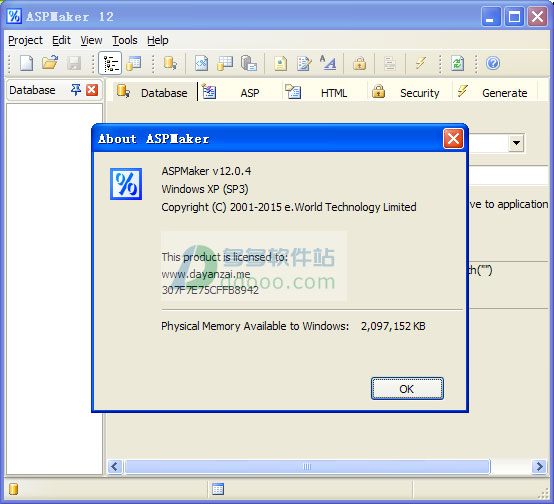This screenshot has height=504, width=554.
Task: Minimize the ASPMaker 12 window
Action: pos(491,16)
